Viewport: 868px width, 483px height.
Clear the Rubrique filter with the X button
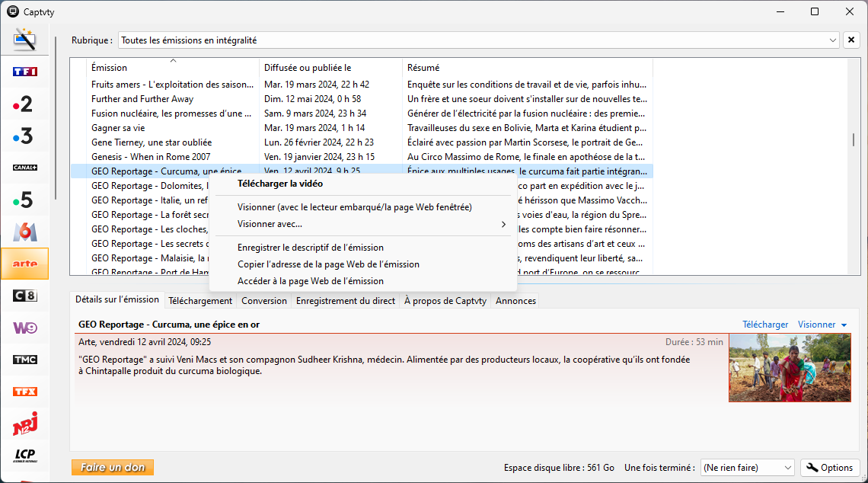tap(851, 40)
